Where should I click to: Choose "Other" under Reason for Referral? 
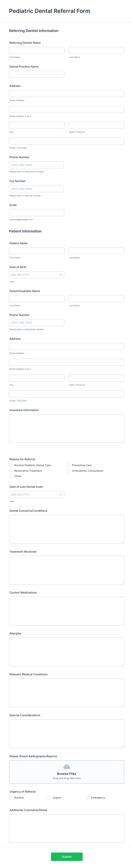[11, 476]
